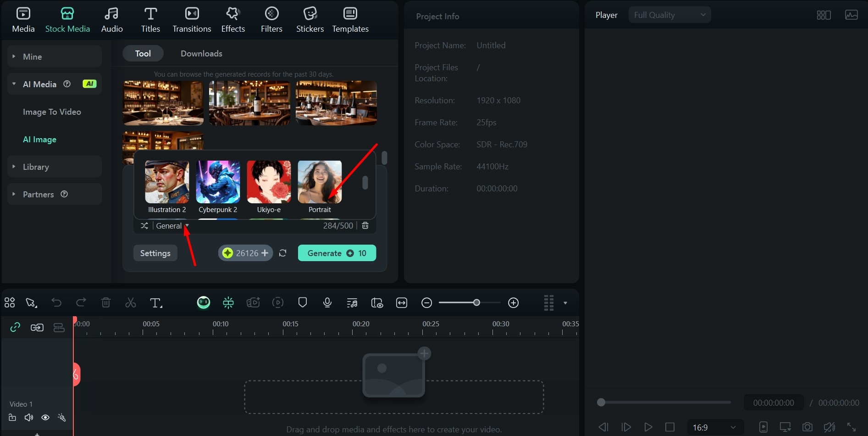The image size is (868, 436).
Task: Open the player scope image icon
Action: tap(851, 15)
